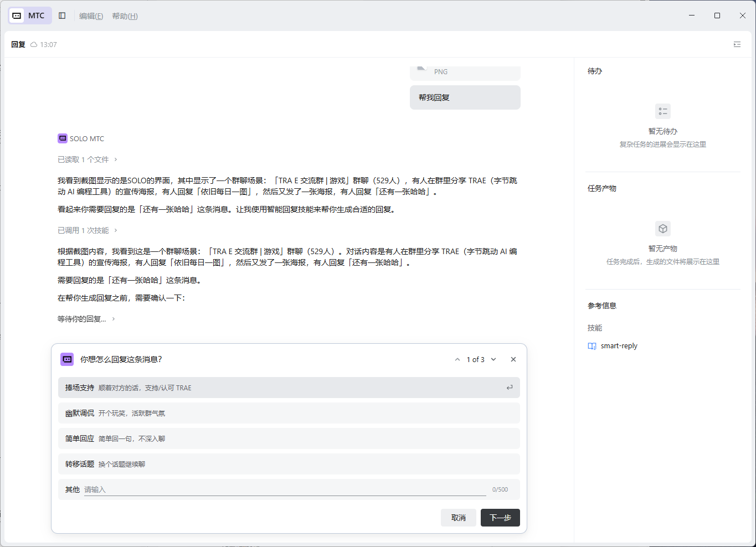Click the cloud sync icon beside 13:07
756x547 pixels.
click(x=34, y=44)
